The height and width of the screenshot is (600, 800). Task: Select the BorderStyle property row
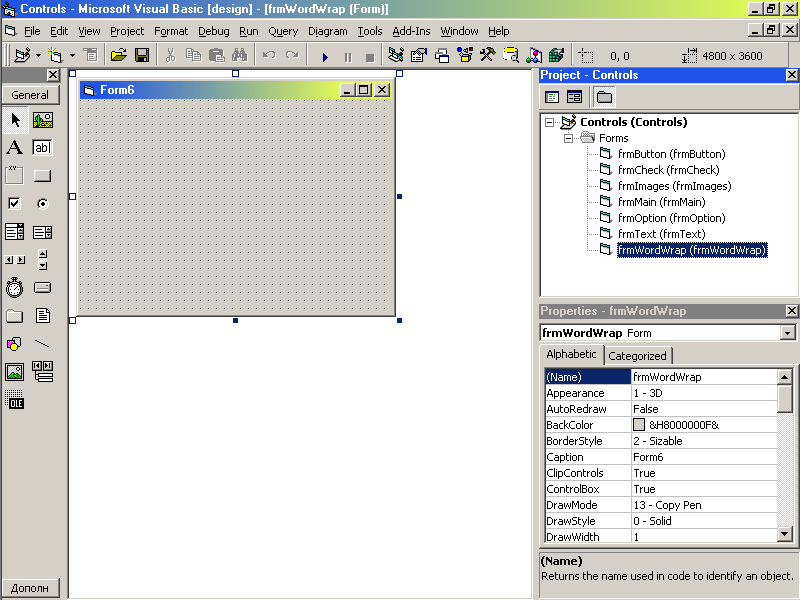(x=661, y=441)
